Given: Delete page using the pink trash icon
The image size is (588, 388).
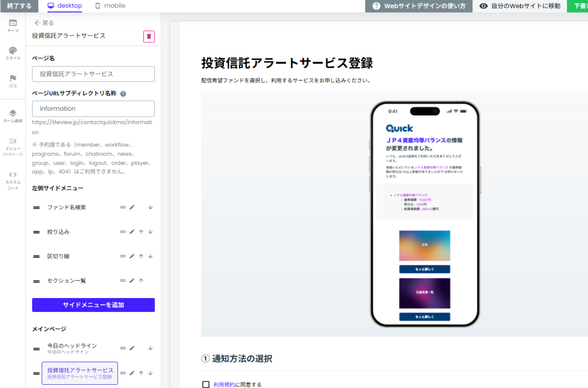Looking at the screenshot, I should pos(149,37).
